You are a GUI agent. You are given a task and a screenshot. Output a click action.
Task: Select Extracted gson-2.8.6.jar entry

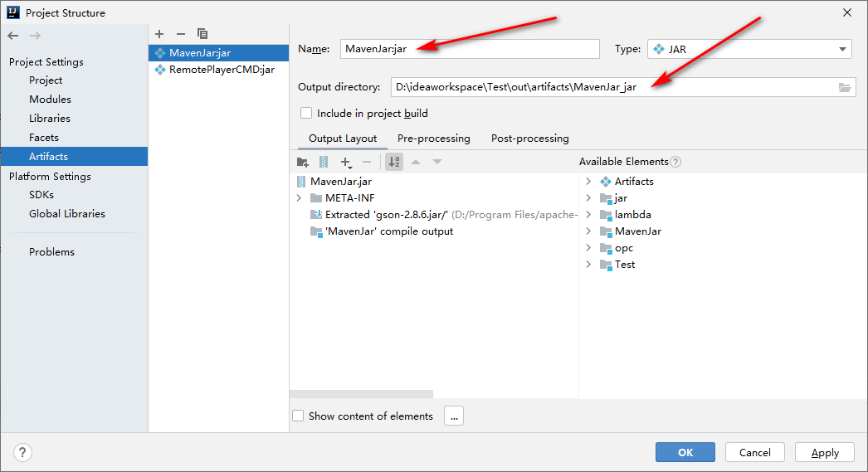(444, 215)
